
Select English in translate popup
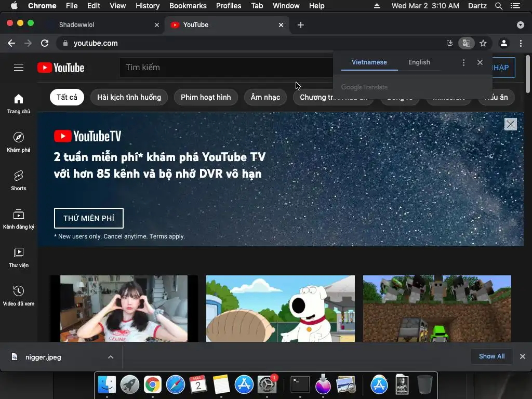pyautogui.click(x=419, y=62)
